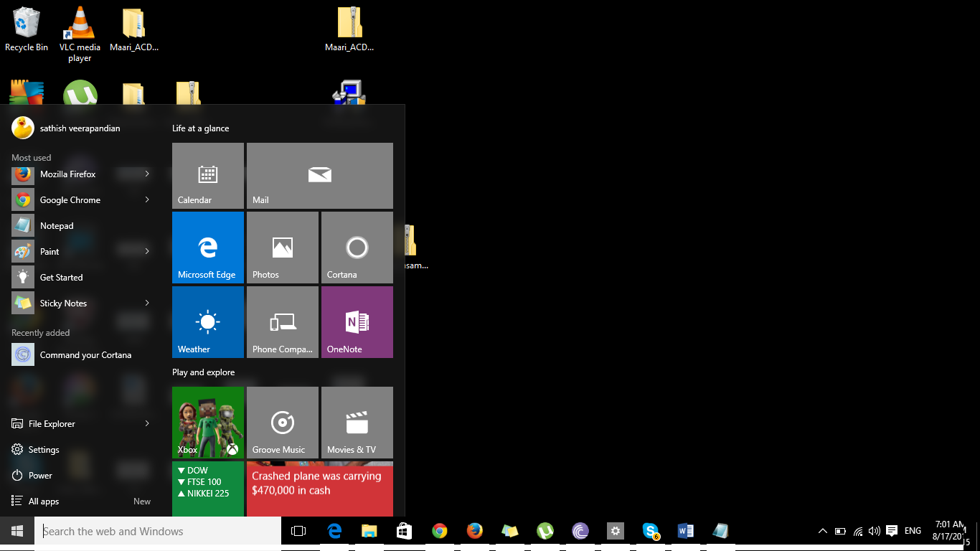The image size is (980, 551).
Task: Expand the Mozilla Firefox jump list arrow
Action: [x=147, y=174]
